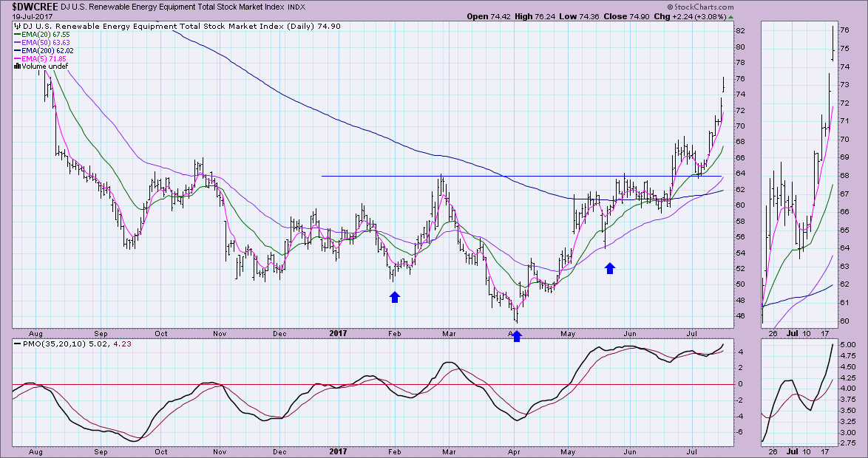Click the 2017 year marker on price axis

click(x=336, y=333)
